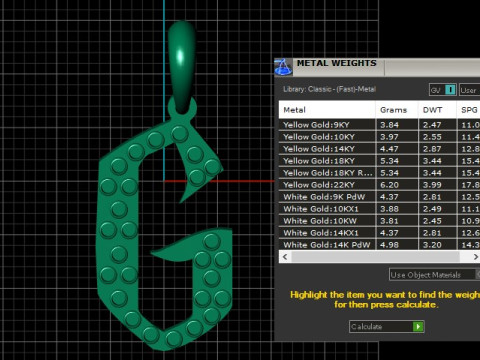Sort by the SPG column header
This screenshot has height=360, width=480.
(x=469, y=110)
